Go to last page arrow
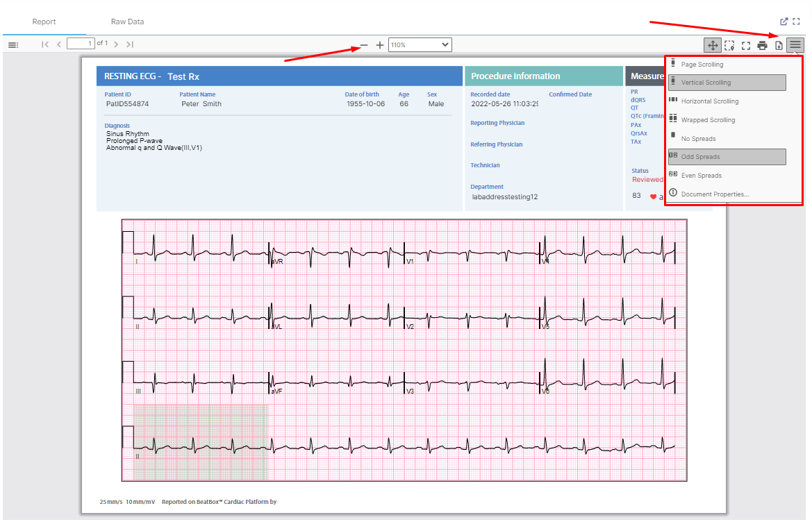 pos(130,44)
